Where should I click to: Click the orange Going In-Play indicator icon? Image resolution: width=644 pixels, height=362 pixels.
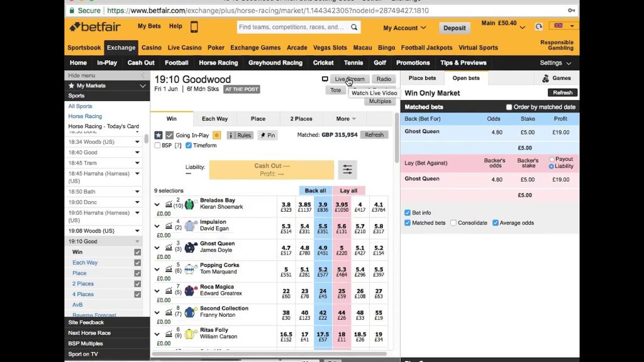(216, 135)
